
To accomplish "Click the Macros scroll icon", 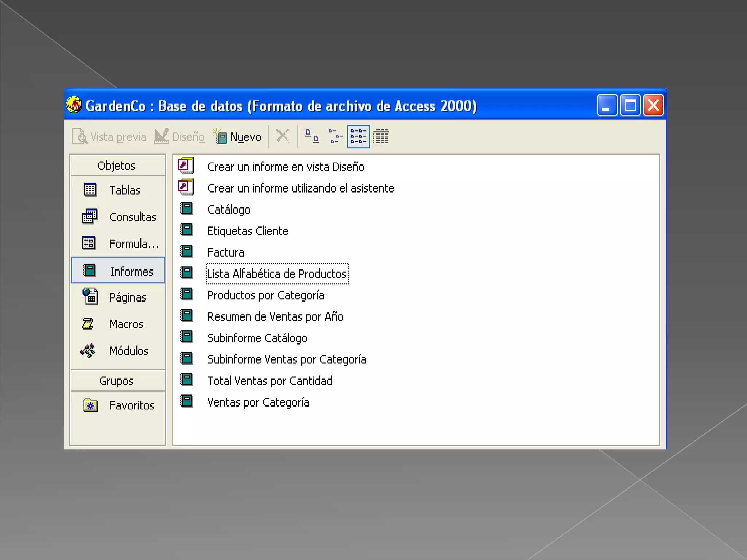I will click(88, 323).
